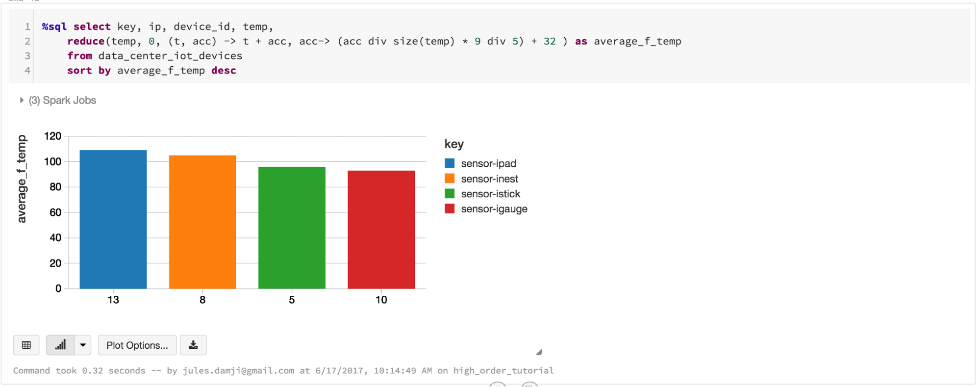Select the green bar for device 5
Viewport: 980px width, 387px height.
coord(292,228)
